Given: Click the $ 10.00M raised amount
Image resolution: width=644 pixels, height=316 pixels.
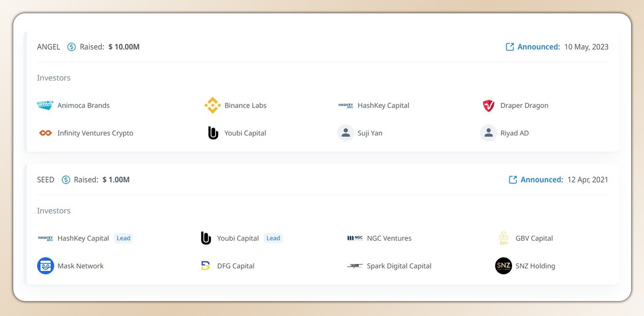Looking at the screenshot, I should [124, 47].
